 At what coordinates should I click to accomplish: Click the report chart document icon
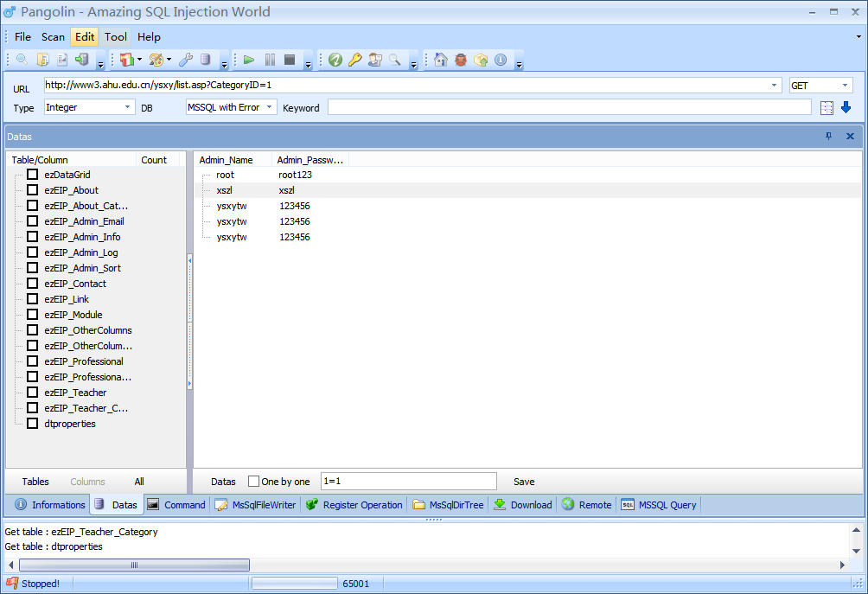62,60
